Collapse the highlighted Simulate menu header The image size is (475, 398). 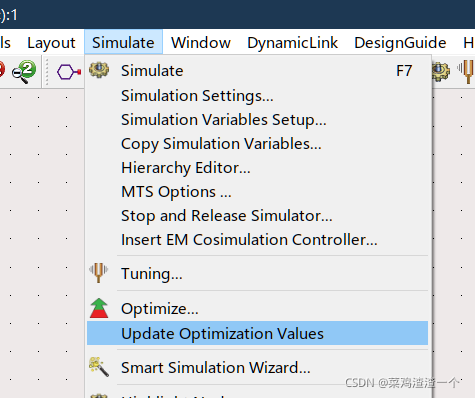[x=123, y=42]
